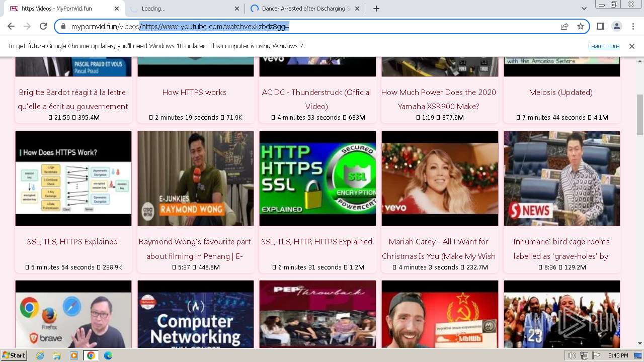Select the 'https Videos - MyPornVid.fun' tab
Image resolution: width=644 pixels, height=362 pixels.
[64, 9]
